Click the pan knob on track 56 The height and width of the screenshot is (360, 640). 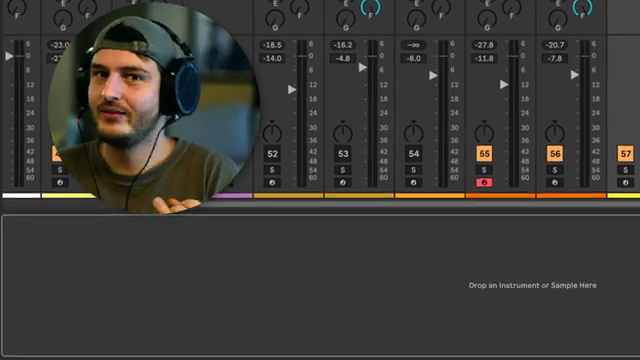[555, 132]
